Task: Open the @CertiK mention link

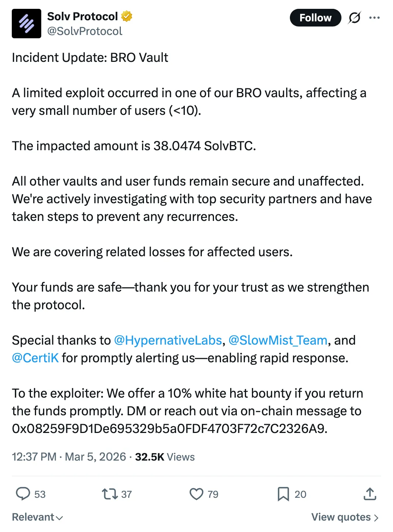Action: pyautogui.click(x=35, y=358)
